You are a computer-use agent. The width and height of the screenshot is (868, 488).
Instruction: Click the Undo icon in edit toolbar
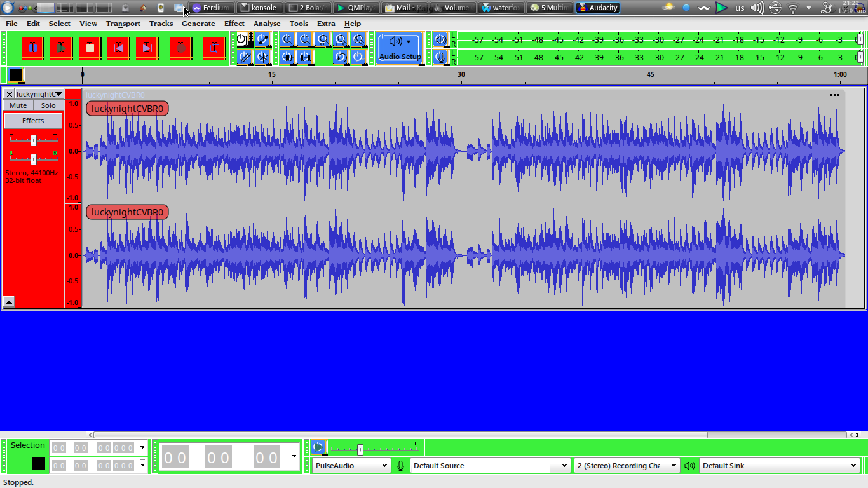(x=341, y=57)
